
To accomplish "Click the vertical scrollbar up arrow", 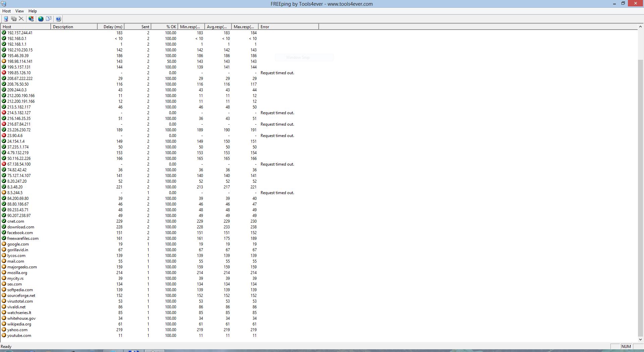I will click(640, 27).
